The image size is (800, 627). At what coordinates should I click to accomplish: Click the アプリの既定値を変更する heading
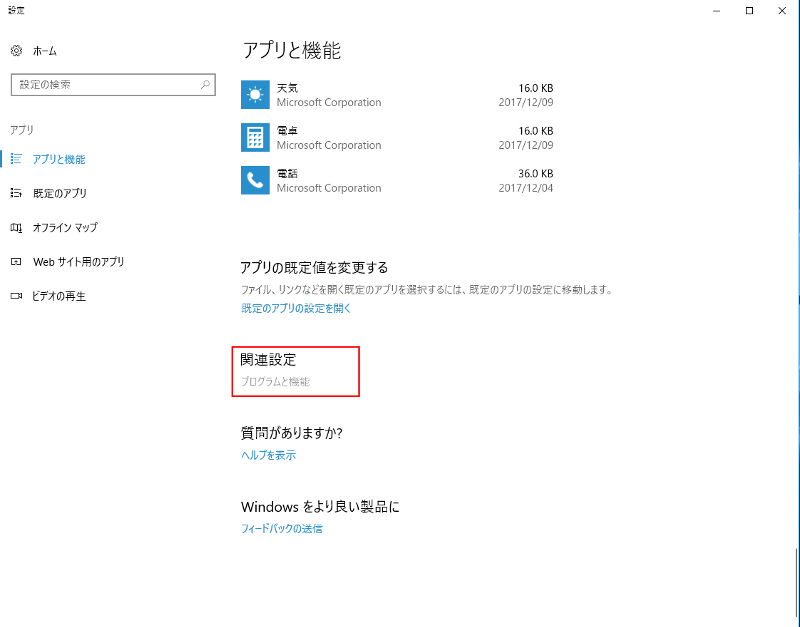314,267
